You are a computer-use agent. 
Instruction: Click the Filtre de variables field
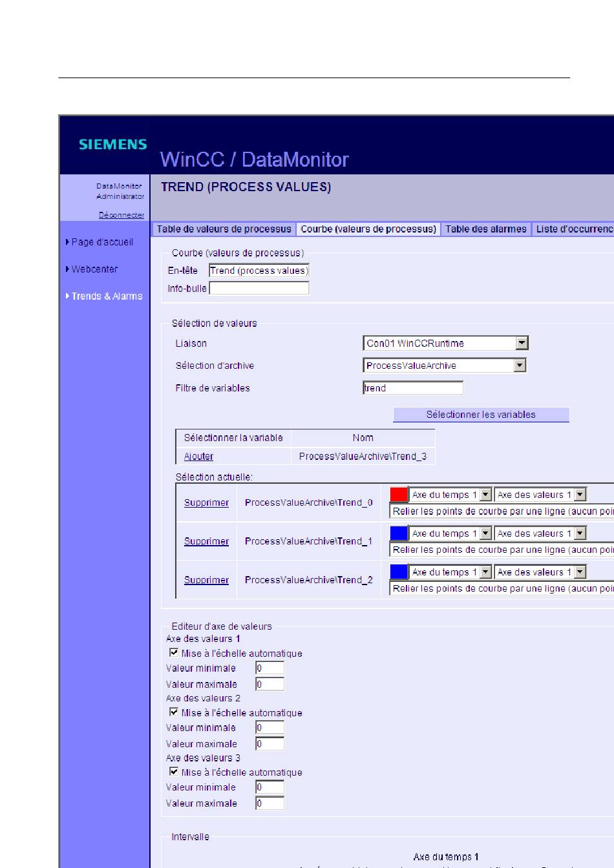click(x=413, y=388)
